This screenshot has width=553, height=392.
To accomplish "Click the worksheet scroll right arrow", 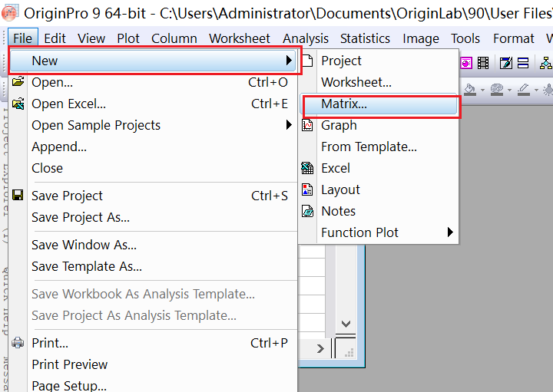I will coord(320,349).
